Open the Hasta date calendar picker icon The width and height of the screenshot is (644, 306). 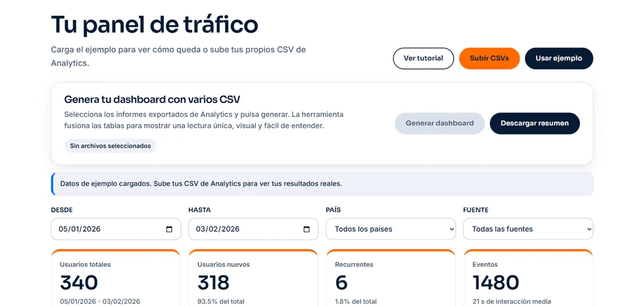(x=306, y=229)
